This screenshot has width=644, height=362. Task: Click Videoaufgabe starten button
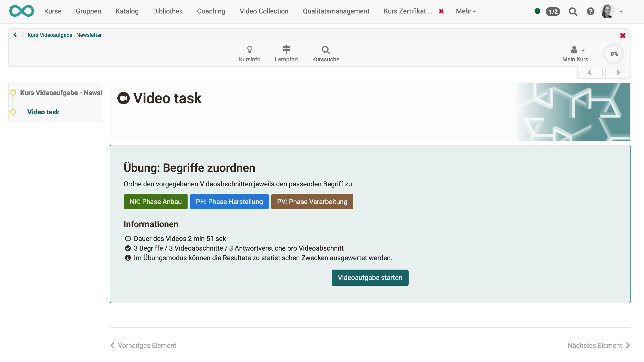click(x=370, y=278)
